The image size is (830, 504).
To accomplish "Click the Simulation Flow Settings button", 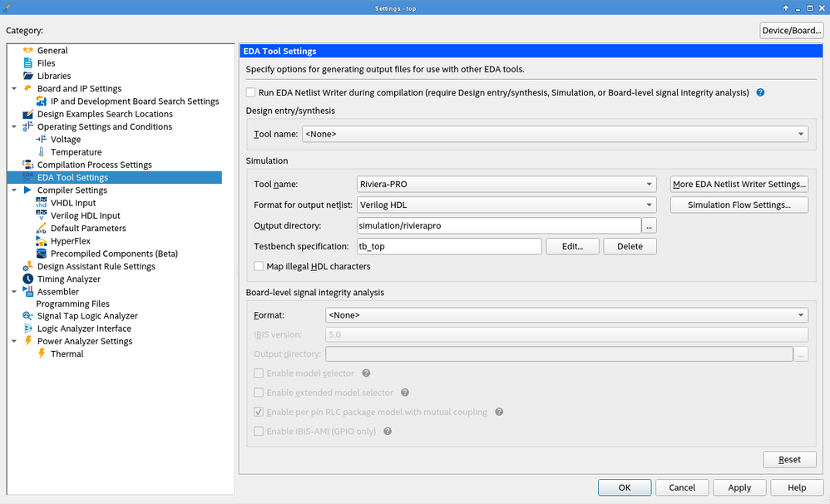I will pyautogui.click(x=739, y=205).
